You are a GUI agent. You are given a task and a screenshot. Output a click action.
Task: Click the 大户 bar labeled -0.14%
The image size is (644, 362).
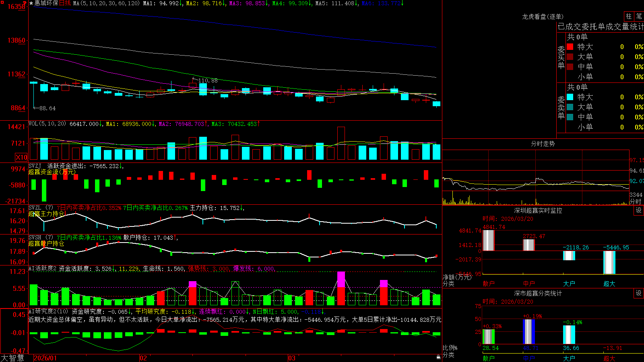click(569, 335)
